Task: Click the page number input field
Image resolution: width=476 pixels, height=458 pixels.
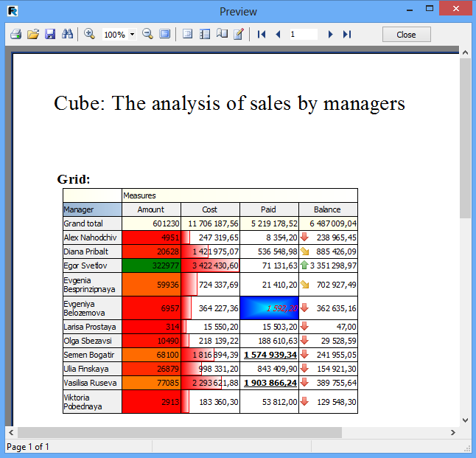Action: pyautogui.click(x=302, y=35)
